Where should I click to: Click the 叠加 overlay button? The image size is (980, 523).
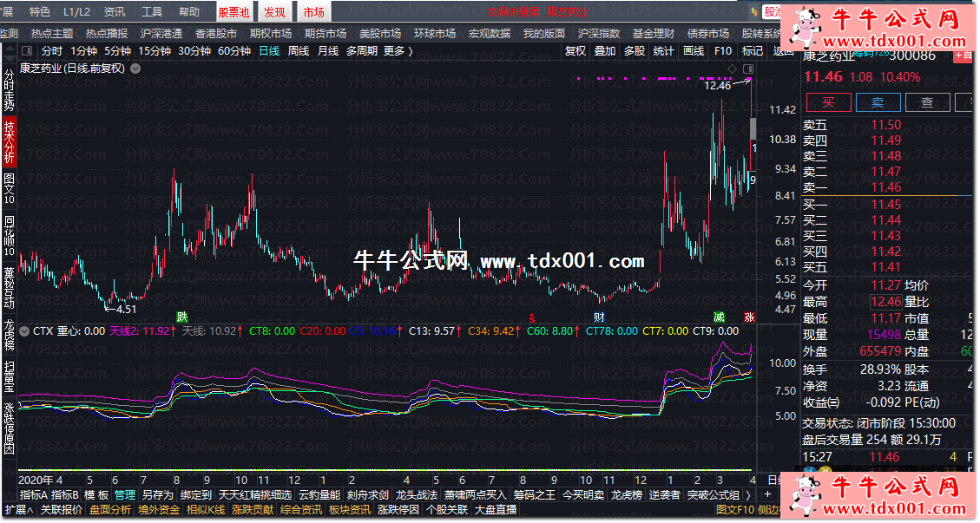coord(604,51)
